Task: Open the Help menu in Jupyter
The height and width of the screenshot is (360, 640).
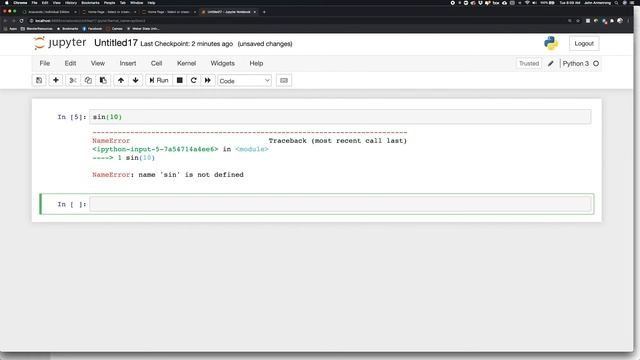Action: 256,63
